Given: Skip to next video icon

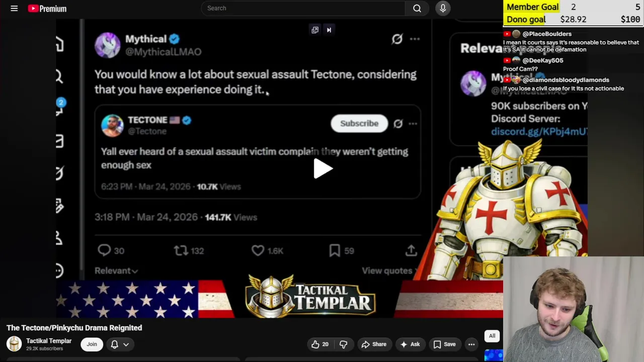Looking at the screenshot, I should point(329,30).
